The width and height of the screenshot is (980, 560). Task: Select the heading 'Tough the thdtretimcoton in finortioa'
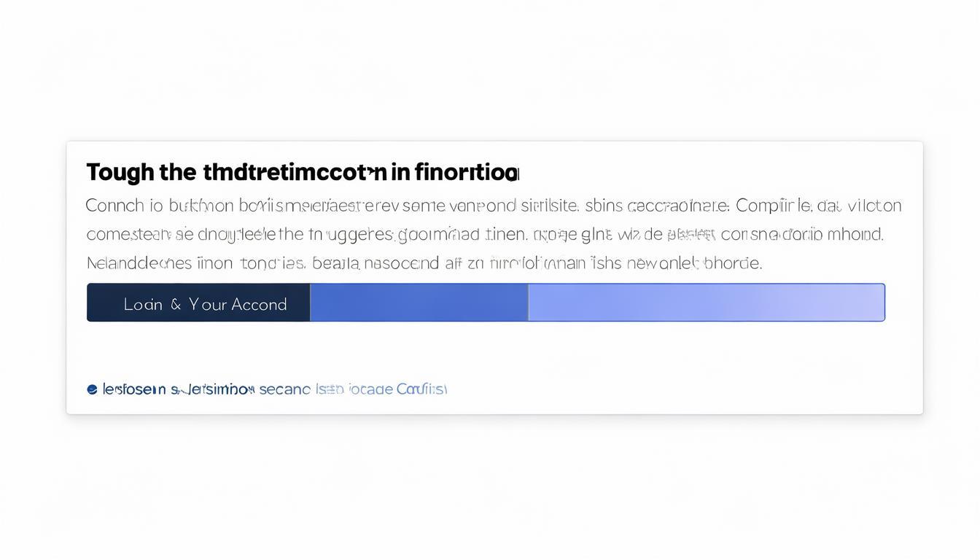click(303, 171)
